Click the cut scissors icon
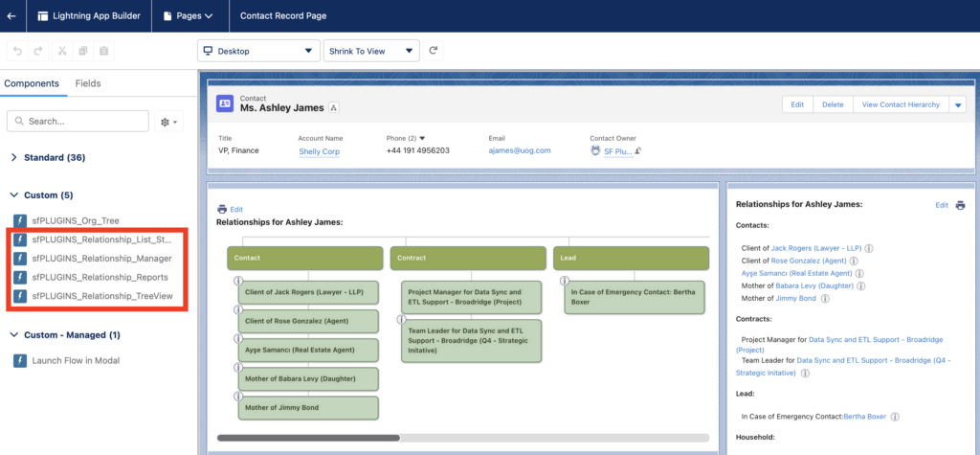The width and height of the screenshot is (980, 455). pyautogui.click(x=62, y=51)
